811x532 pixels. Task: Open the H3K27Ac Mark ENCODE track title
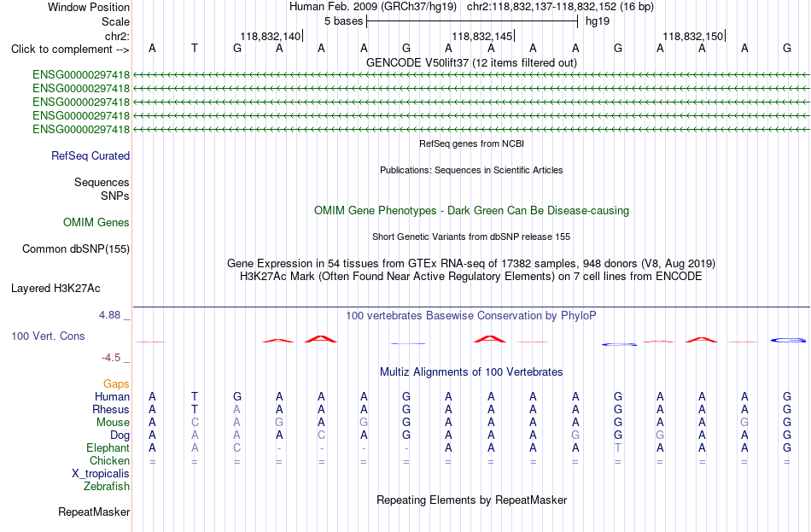pyautogui.click(x=471, y=277)
